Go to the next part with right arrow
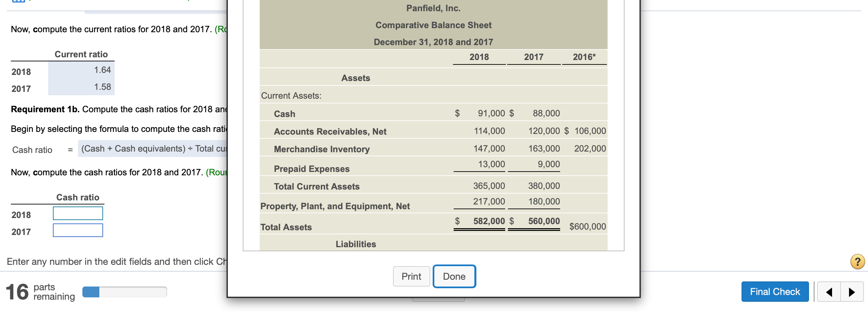Screen dimensions: 868x315 (852, 292)
